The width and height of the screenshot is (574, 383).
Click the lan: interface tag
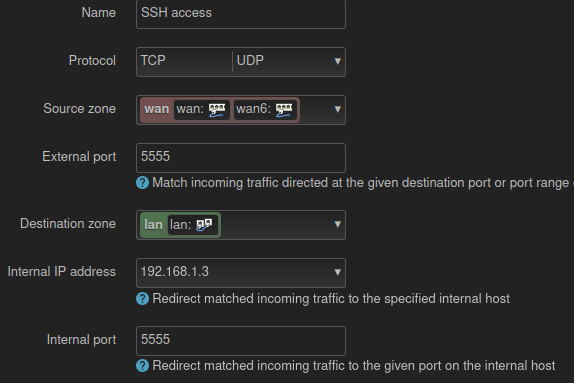tap(193, 224)
